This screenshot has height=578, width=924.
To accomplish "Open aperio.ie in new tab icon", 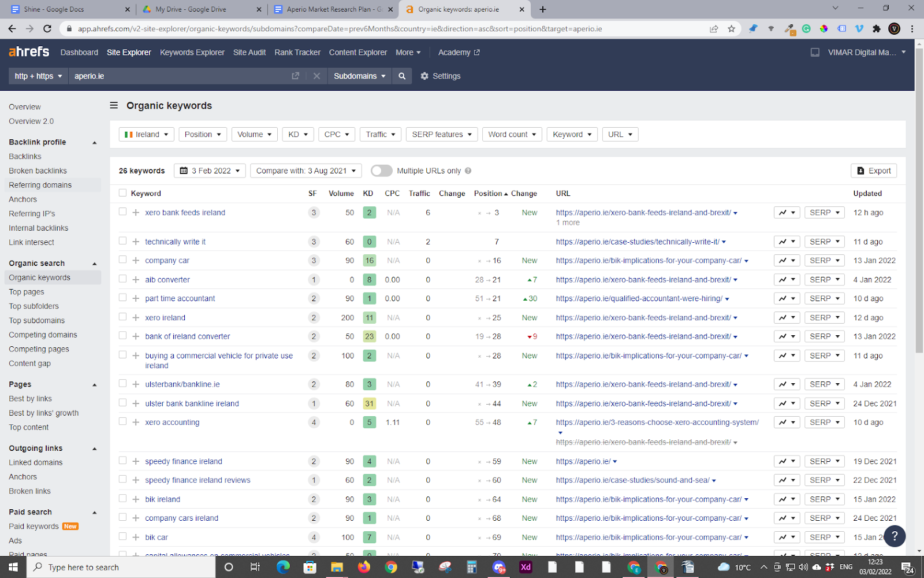I will pos(296,76).
